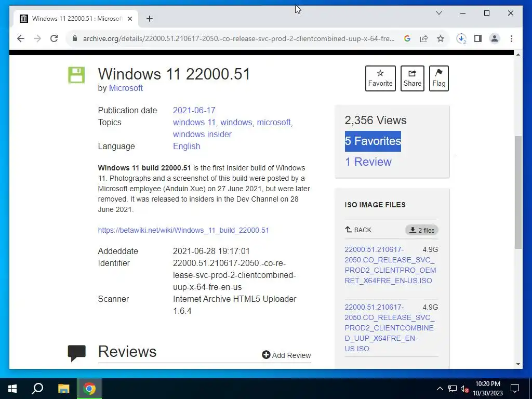Click the scrollbar up arrow

tap(518, 54)
